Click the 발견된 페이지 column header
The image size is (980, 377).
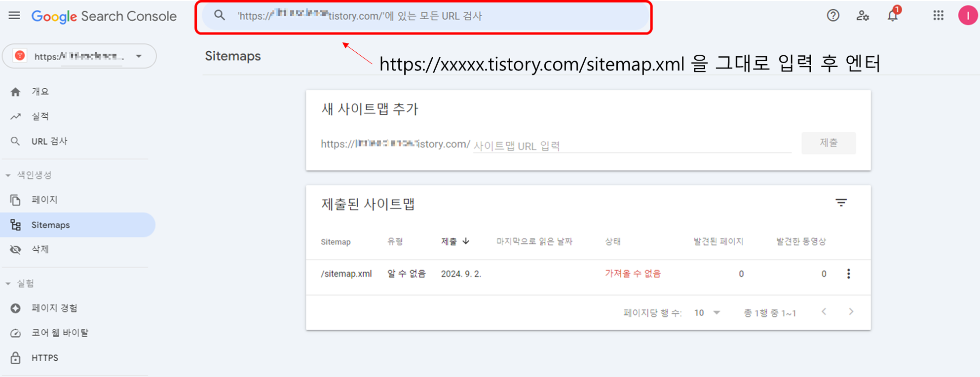718,241
